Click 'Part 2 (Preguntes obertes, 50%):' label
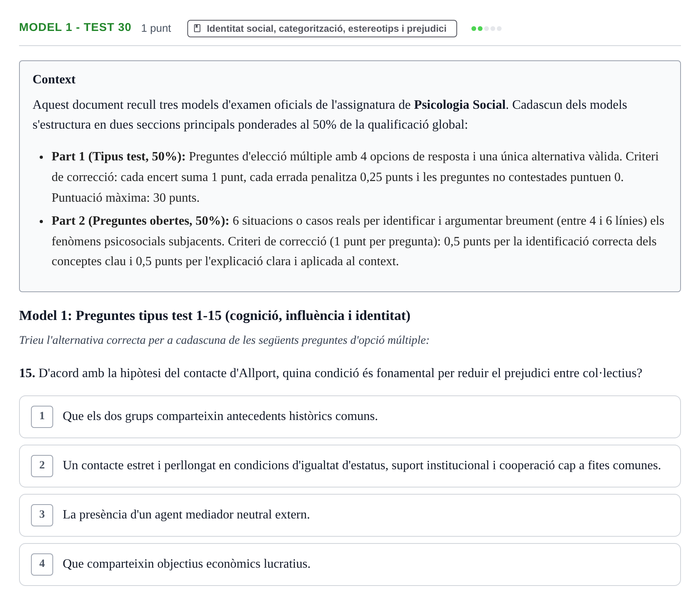Viewport: 700px width, 605px height. (140, 221)
